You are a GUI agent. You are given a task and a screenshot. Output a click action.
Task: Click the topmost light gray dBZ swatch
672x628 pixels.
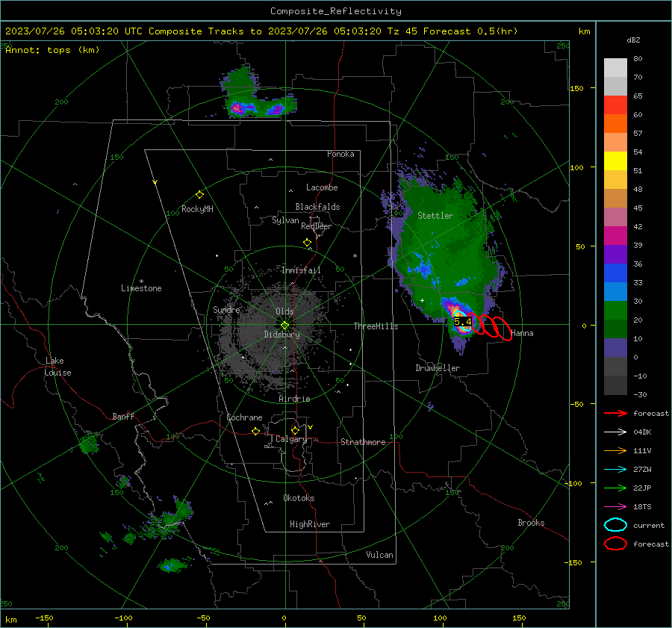coord(615,68)
